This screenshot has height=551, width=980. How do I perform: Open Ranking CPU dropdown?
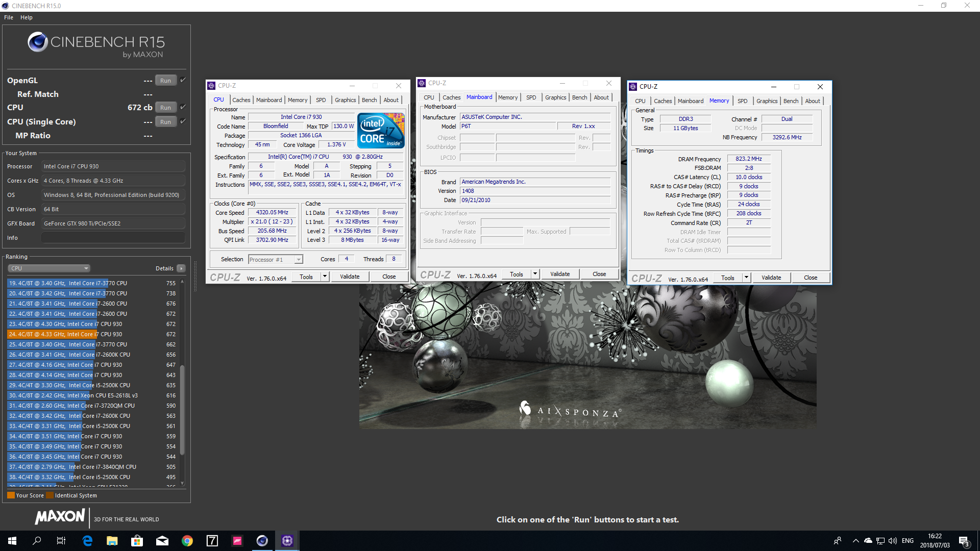(x=49, y=268)
